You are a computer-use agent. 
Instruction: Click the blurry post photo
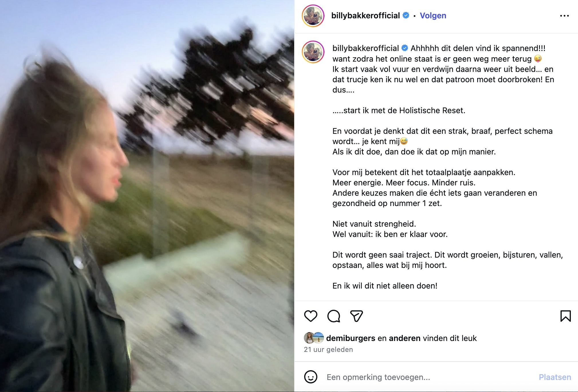point(147,196)
